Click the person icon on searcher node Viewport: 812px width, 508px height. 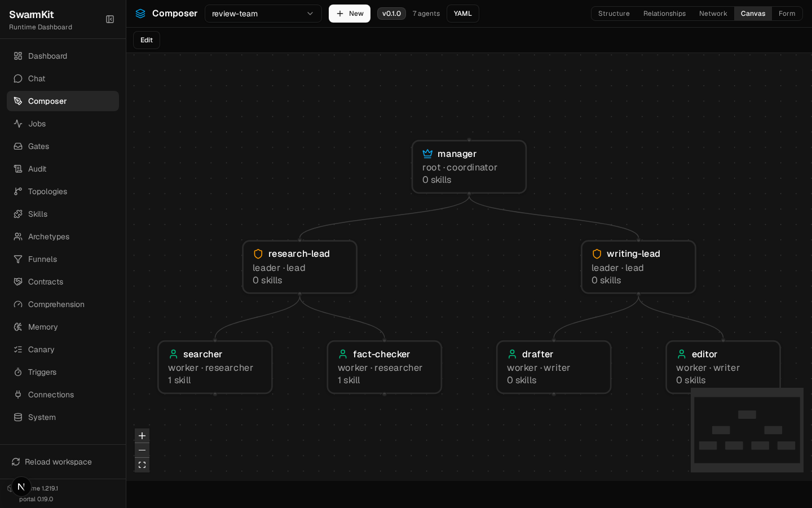(174, 354)
